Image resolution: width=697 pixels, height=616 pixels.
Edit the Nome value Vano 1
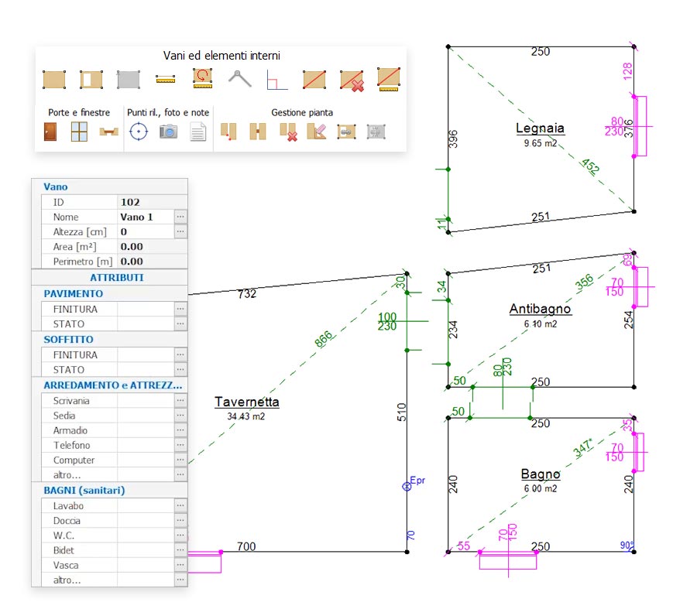(x=146, y=217)
